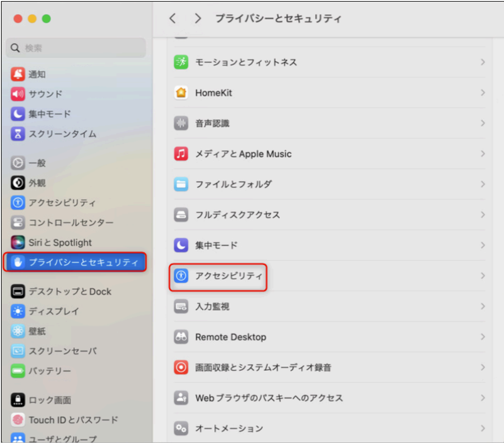
Task: Click the ファイルとフォルダ folder icon
Action: (181, 184)
